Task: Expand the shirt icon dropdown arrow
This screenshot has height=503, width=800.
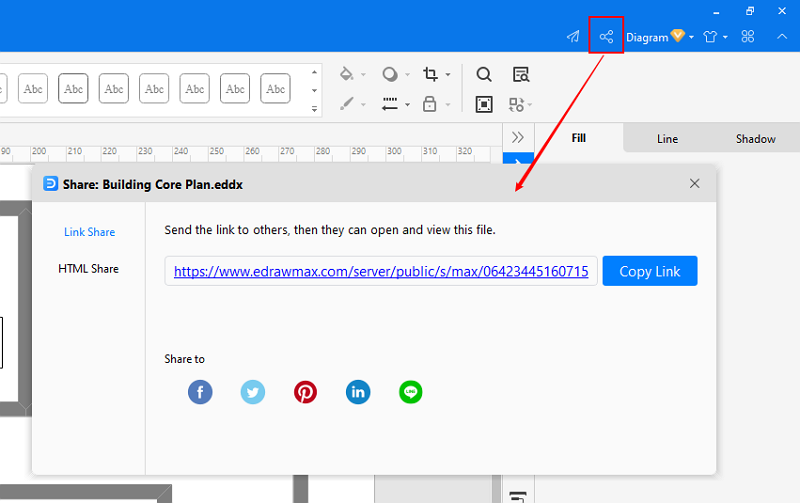Action: coord(725,37)
